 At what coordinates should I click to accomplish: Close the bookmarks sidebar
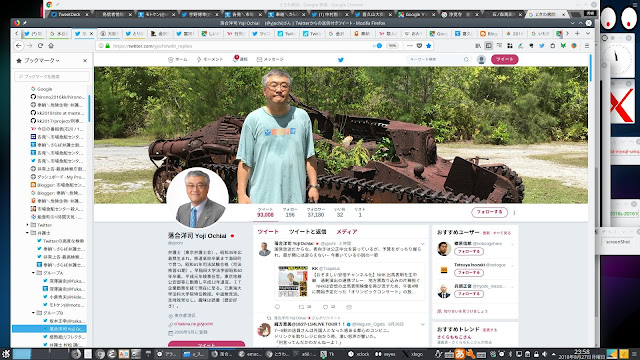pyautogui.click(x=85, y=60)
